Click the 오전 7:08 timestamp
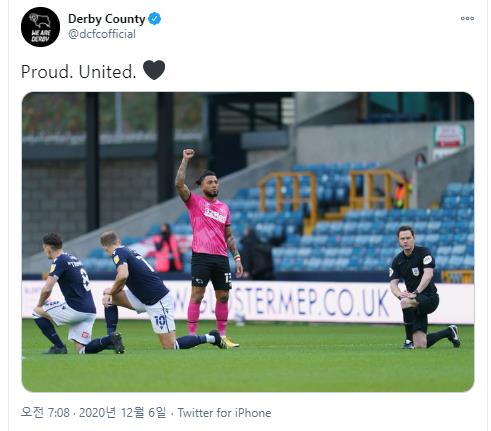Image resolution: width=491 pixels, height=431 pixels. 45,413
